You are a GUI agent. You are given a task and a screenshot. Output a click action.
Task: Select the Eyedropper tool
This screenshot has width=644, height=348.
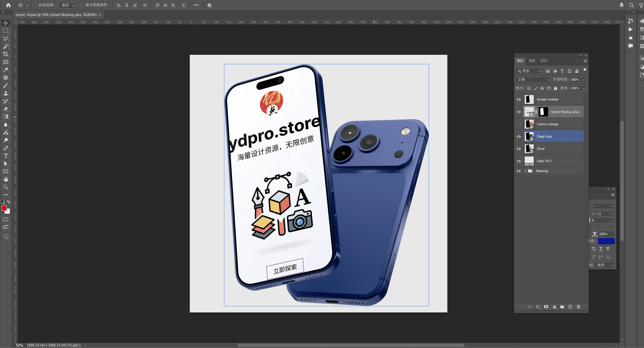[5, 70]
